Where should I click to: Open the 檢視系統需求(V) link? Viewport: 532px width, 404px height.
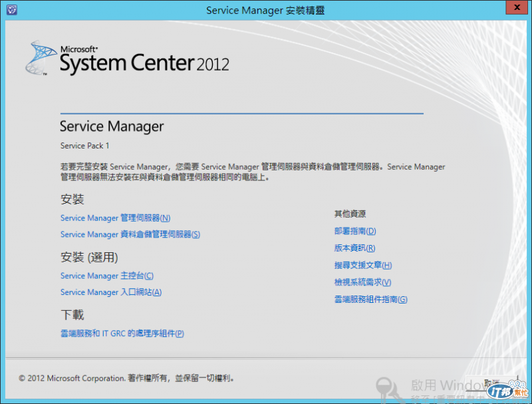(x=362, y=282)
